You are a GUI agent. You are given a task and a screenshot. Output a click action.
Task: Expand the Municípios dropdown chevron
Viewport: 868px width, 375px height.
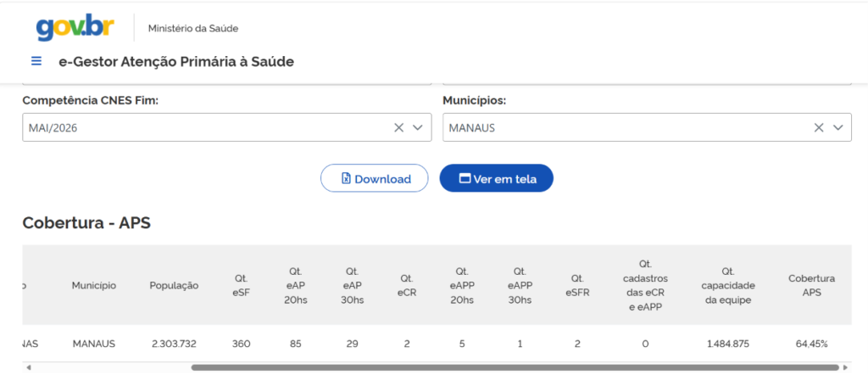838,128
